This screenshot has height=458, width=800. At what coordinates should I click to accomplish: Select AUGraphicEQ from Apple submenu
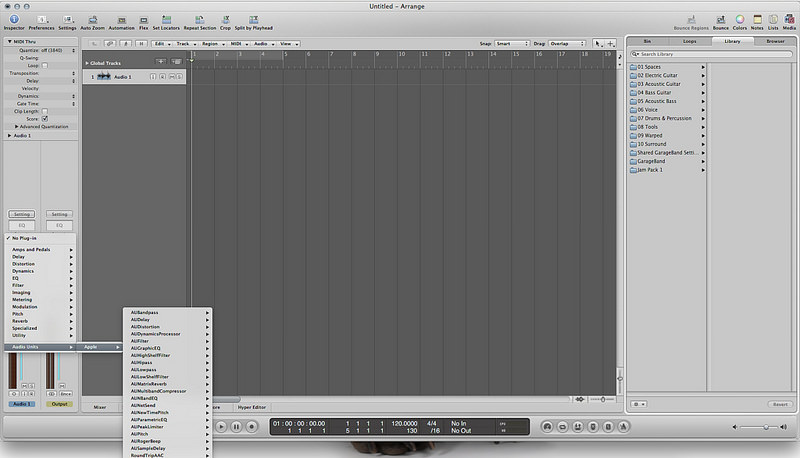(x=167, y=348)
